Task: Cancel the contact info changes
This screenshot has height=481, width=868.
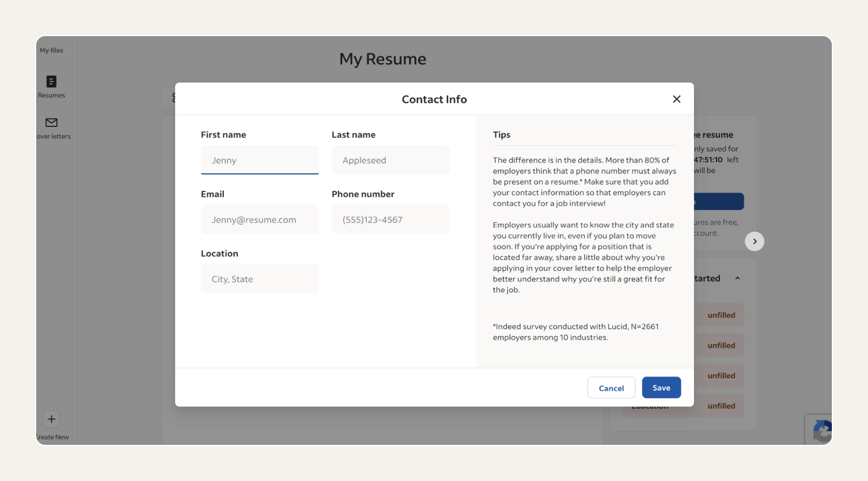Action: tap(611, 388)
